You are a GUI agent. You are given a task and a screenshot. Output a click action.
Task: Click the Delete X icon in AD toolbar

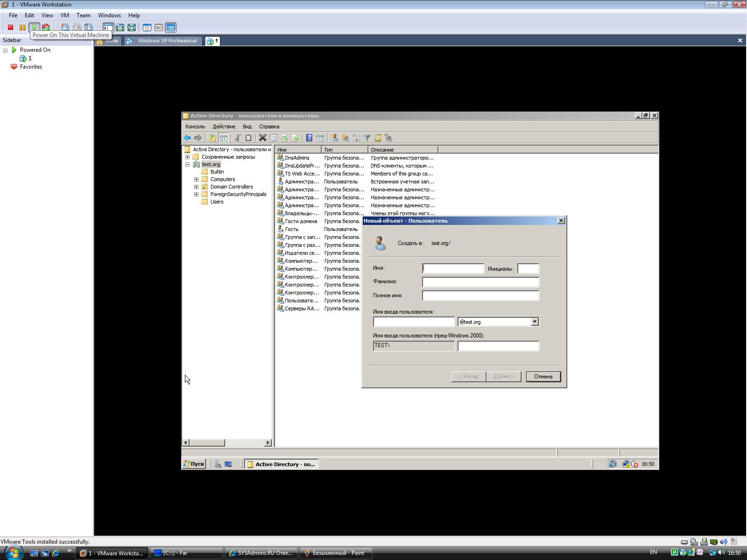click(x=262, y=138)
